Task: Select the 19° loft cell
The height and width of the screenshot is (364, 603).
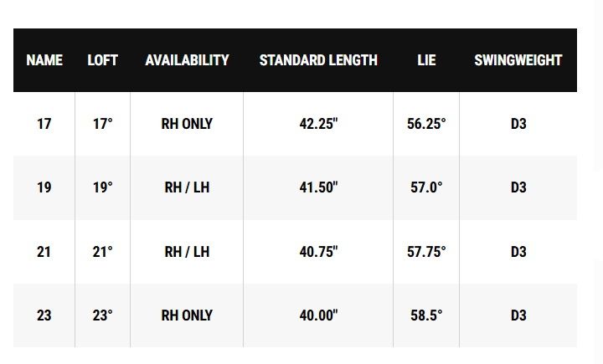Action: (x=102, y=187)
